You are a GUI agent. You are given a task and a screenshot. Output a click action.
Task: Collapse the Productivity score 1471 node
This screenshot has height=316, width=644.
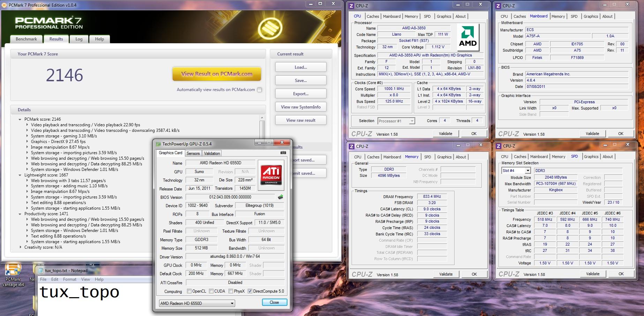20,214
